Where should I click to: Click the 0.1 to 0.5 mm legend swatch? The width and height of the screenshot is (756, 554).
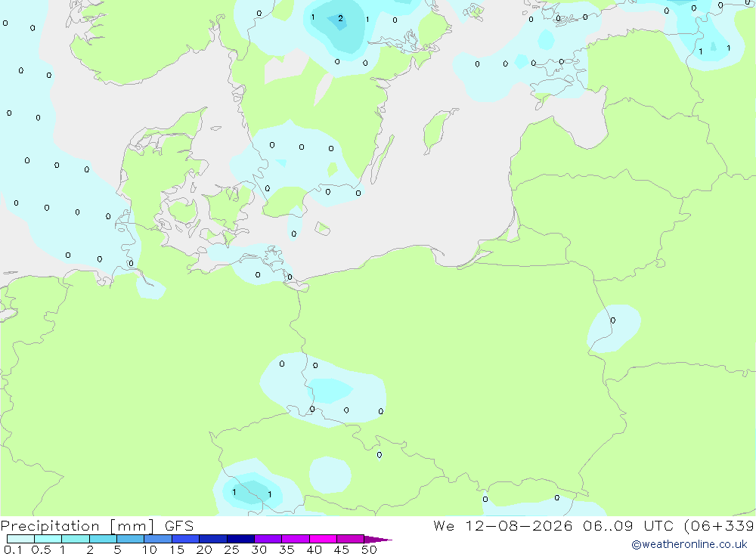(x=20, y=539)
